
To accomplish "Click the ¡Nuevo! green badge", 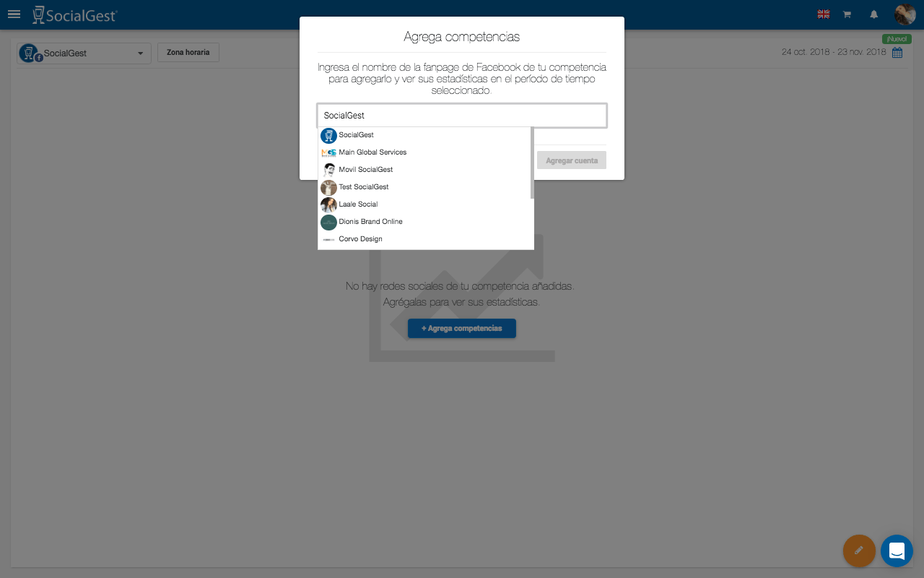I will 897,39.
